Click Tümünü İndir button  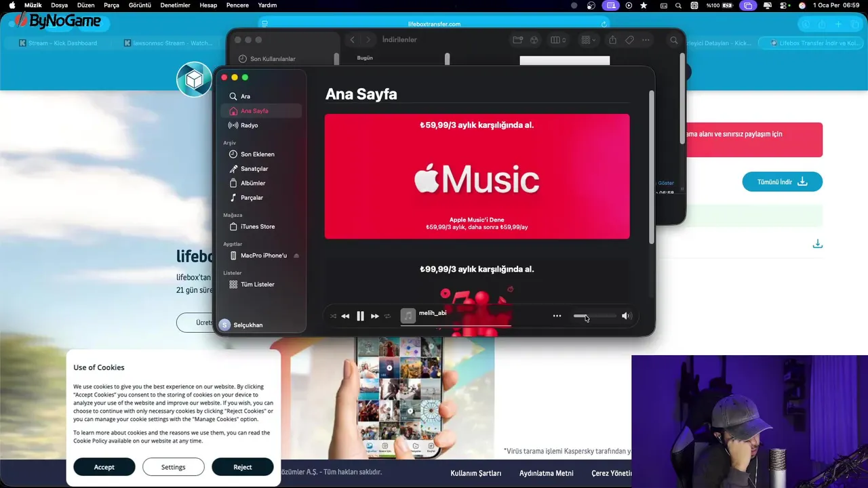(782, 182)
